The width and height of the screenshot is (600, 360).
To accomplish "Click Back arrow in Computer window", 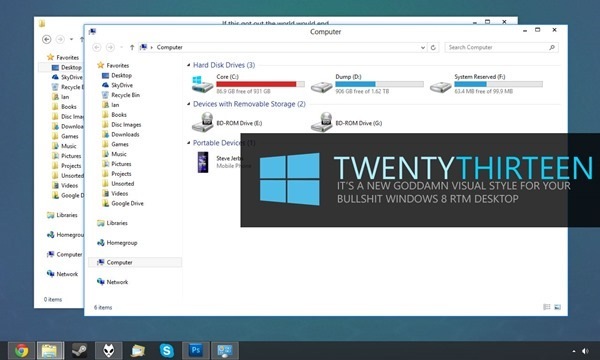I will coord(97,47).
